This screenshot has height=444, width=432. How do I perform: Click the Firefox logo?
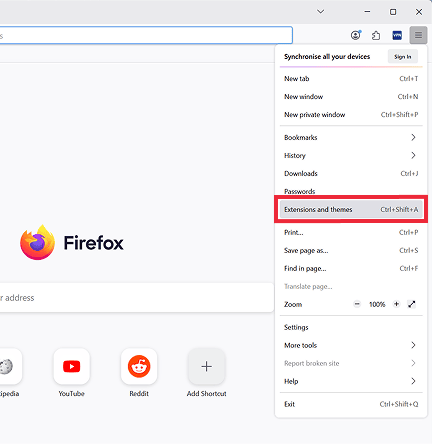point(37,242)
